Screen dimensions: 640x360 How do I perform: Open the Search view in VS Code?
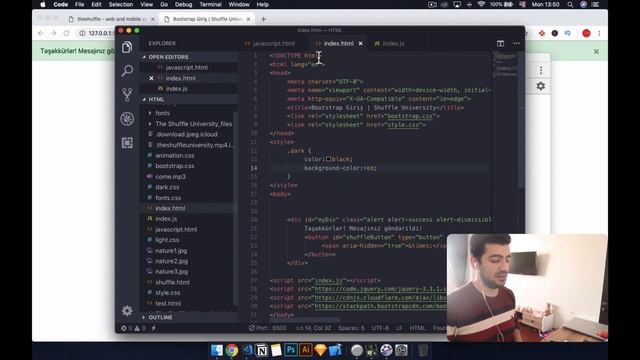127,71
